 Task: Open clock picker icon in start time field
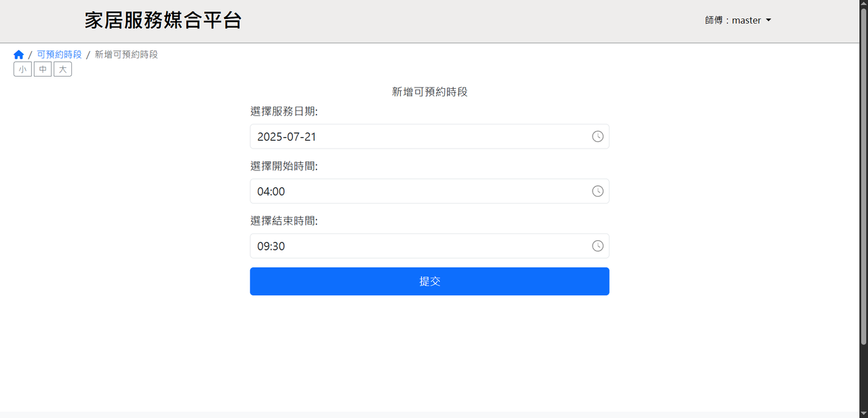coord(597,191)
